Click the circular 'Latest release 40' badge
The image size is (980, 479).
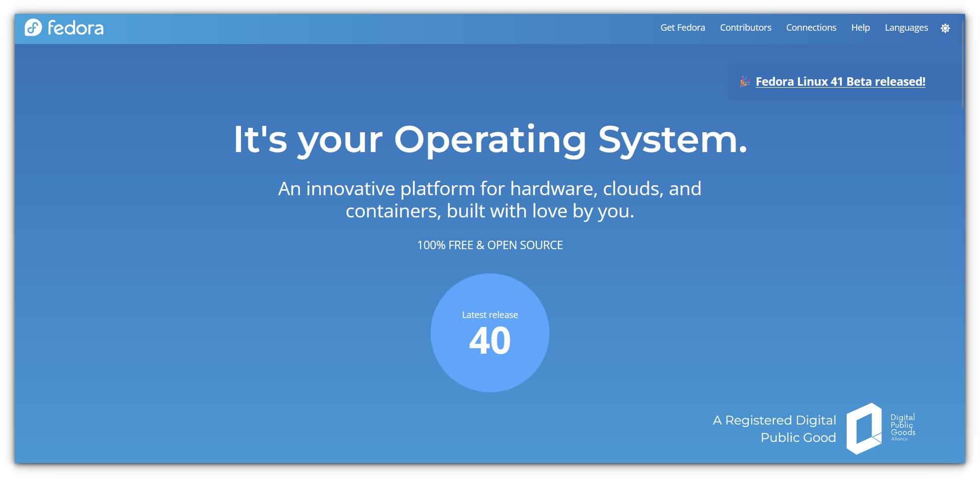click(490, 332)
